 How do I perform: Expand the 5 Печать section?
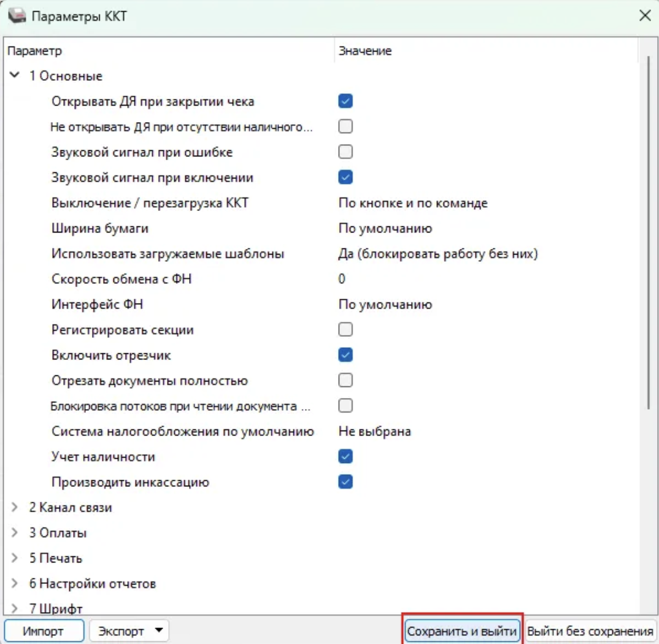[15, 558]
